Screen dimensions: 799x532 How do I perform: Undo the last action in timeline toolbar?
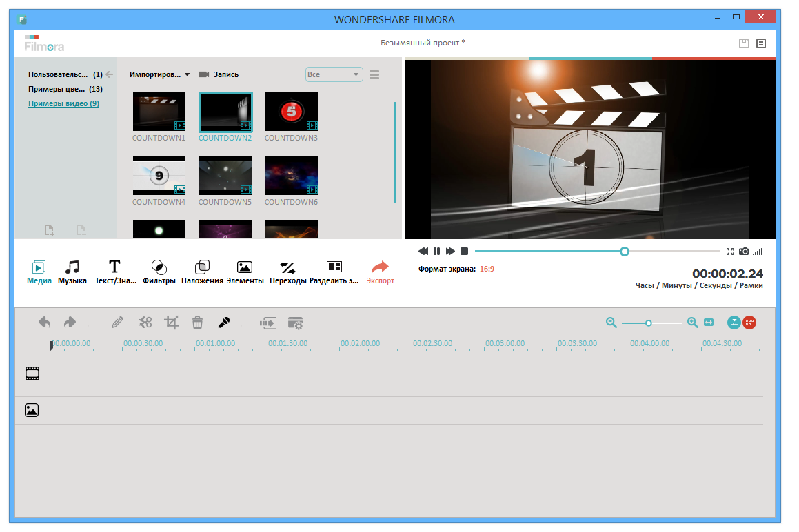(44, 322)
